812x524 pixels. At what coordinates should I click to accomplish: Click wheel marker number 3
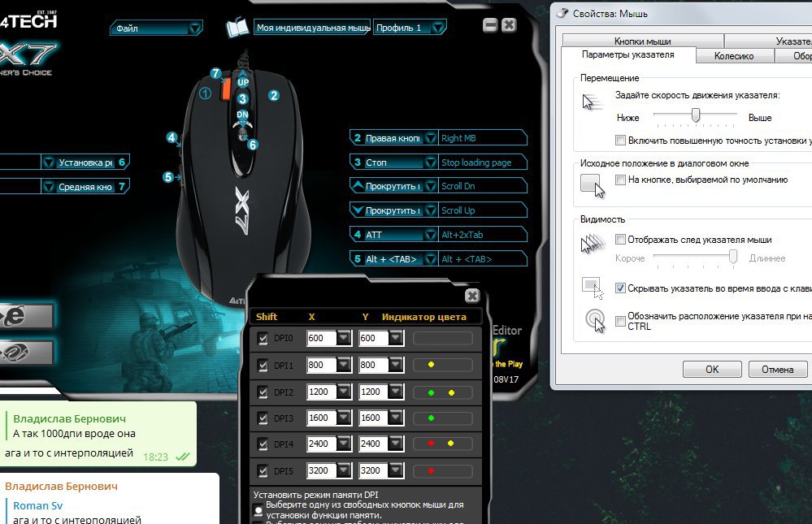243,99
